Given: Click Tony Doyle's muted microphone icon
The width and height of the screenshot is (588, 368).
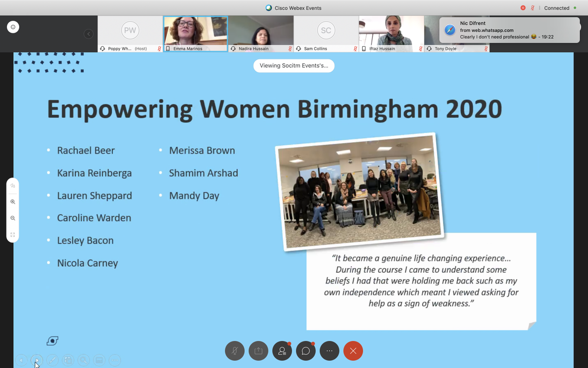Looking at the screenshot, I should click(x=486, y=49).
